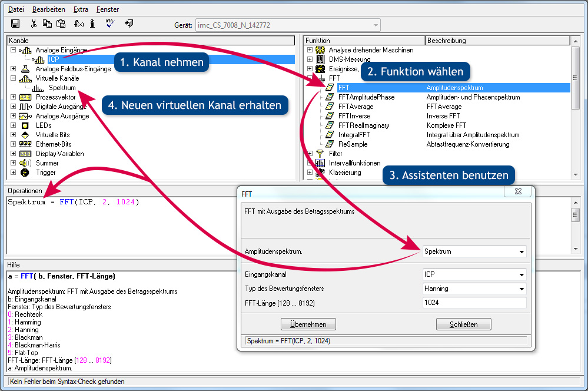Open the Typ des Bewertungsfensters dropdown
The width and height of the screenshot is (588, 391).
coord(521,289)
